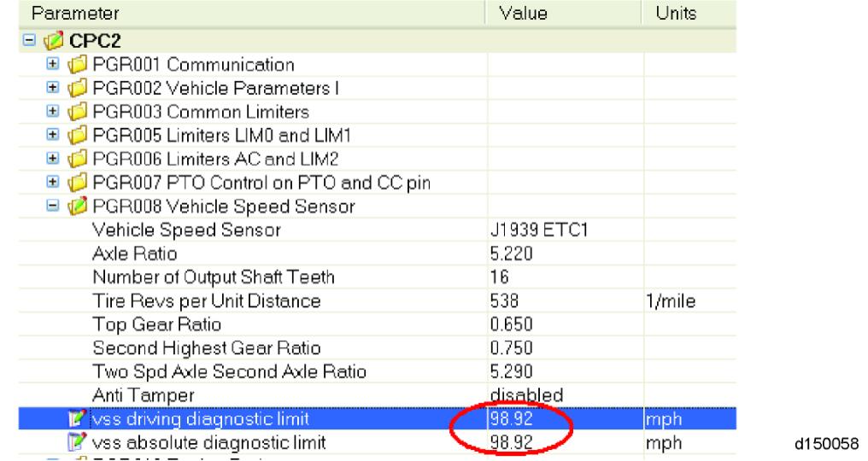
Task: Click 98.92 value of vss absolute limit
Action: point(511,442)
